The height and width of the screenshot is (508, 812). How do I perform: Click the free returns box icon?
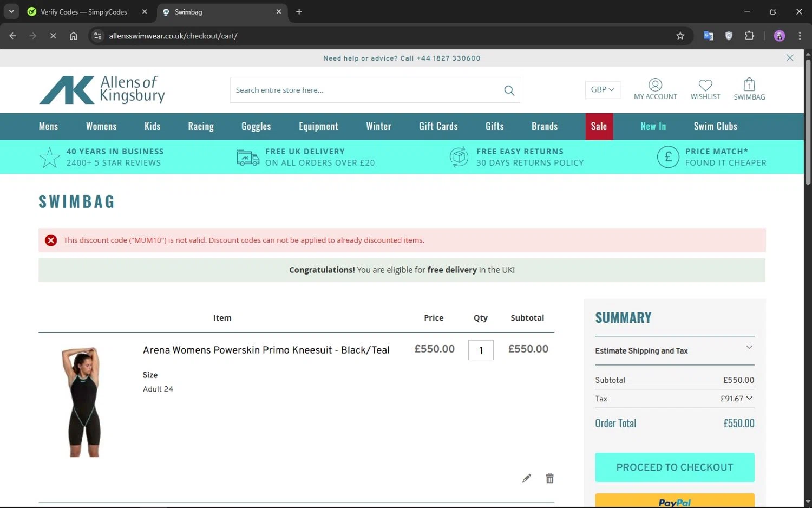click(x=459, y=157)
